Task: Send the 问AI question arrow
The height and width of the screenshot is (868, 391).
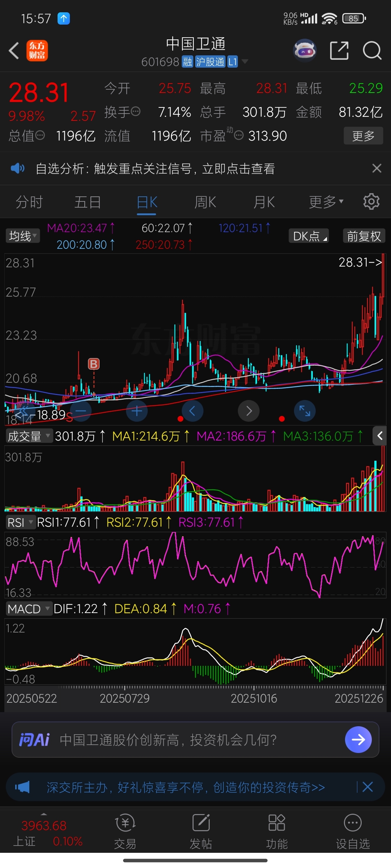Action: coord(358,740)
